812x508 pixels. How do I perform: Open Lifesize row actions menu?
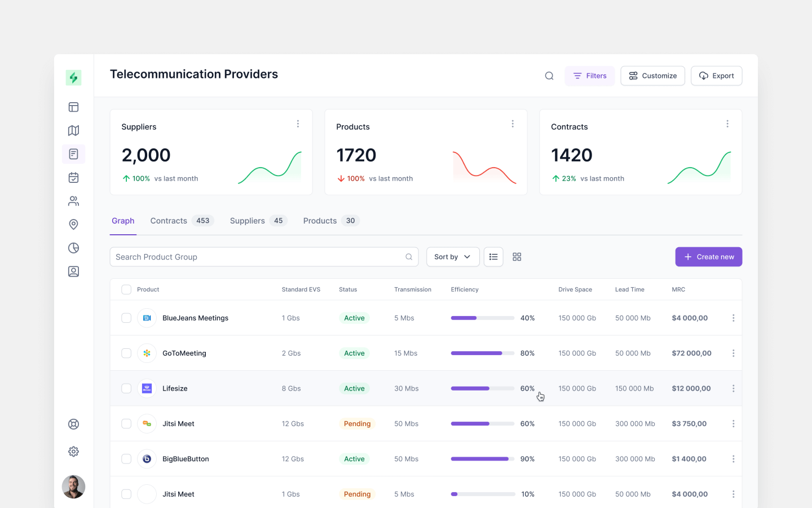point(733,388)
